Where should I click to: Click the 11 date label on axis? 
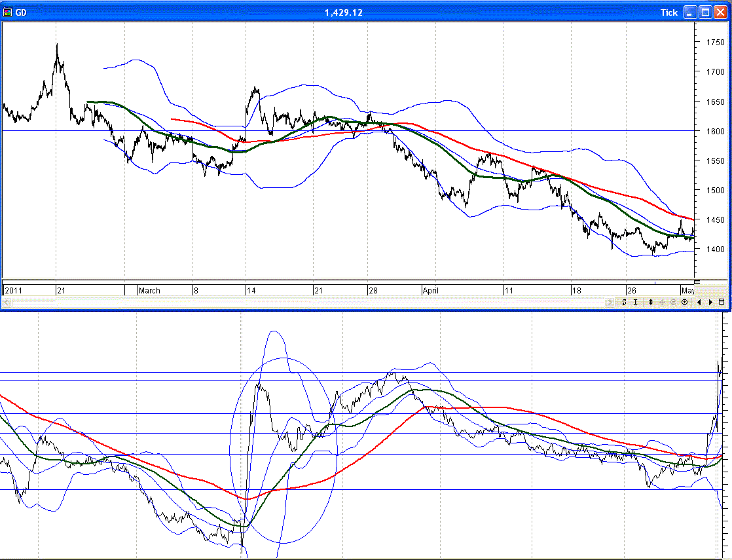click(x=508, y=291)
